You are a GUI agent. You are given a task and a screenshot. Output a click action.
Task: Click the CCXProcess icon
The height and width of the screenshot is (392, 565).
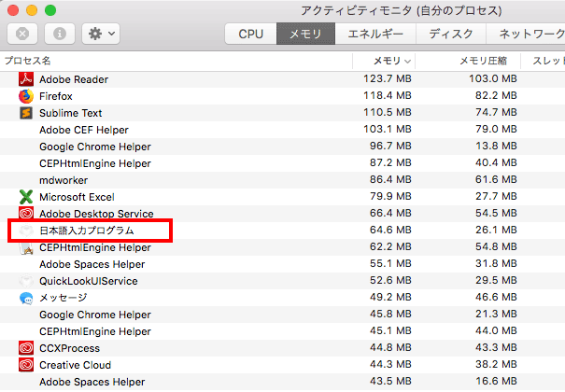tap(26, 348)
